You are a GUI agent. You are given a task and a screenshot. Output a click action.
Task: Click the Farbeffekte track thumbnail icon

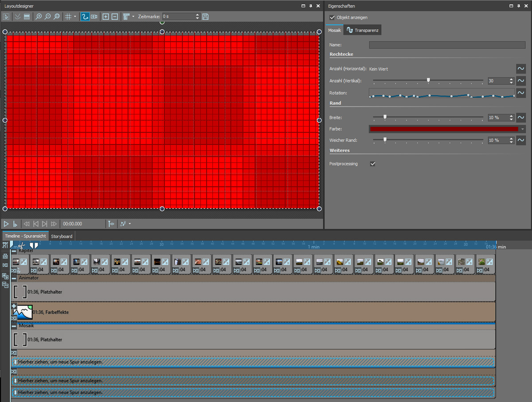click(x=22, y=312)
